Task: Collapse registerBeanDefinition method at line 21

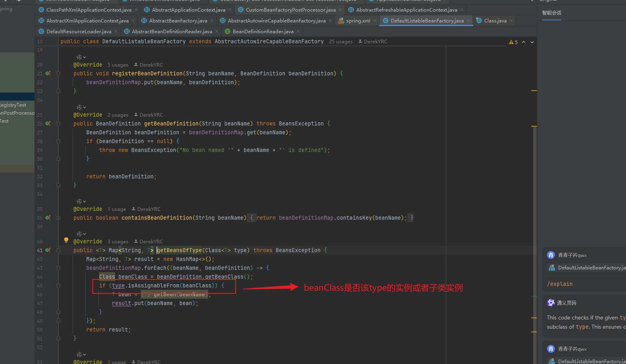Action: (58, 73)
